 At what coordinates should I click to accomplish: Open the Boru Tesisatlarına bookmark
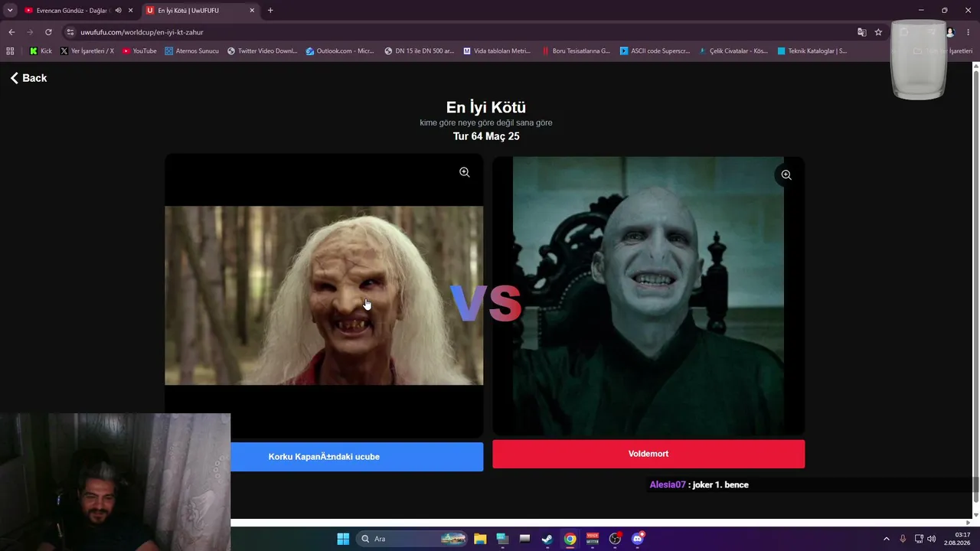576,51
